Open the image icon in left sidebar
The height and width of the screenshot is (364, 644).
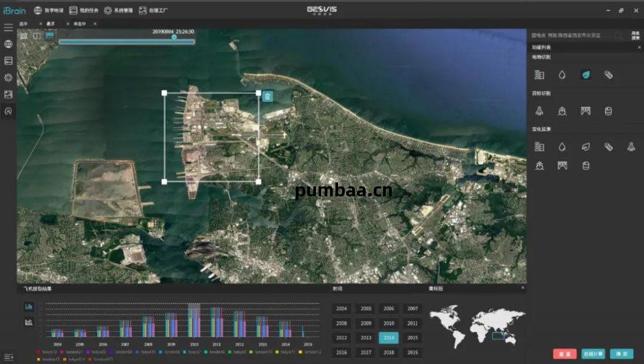[x=8, y=95]
